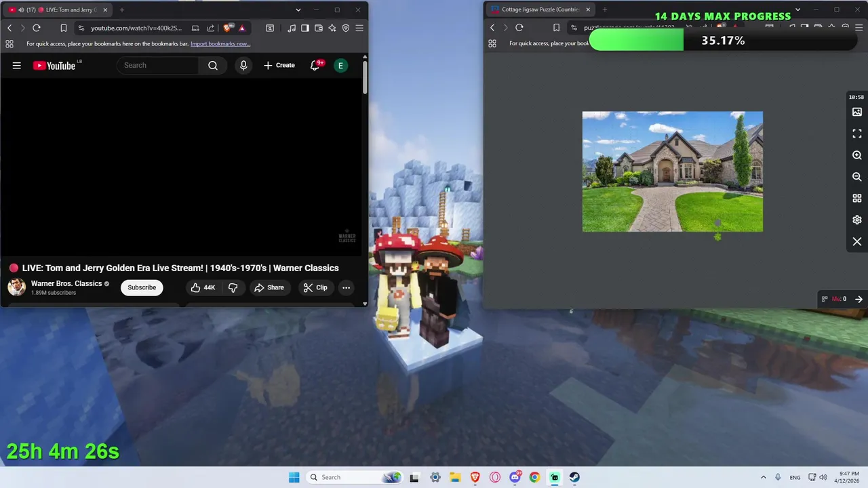The height and width of the screenshot is (488, 868).
Task: Bookmark the YouTube page
Action: [63, 28]
